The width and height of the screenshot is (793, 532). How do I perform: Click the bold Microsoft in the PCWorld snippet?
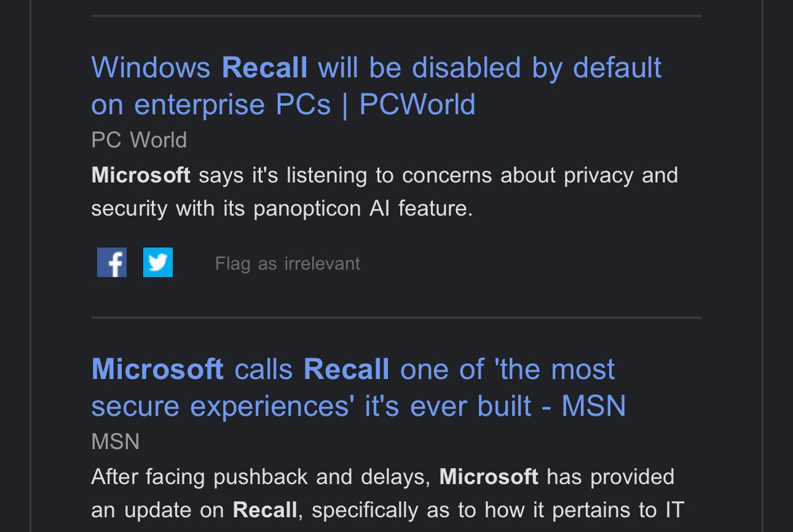pyautogui.click(x=141, y=175)
